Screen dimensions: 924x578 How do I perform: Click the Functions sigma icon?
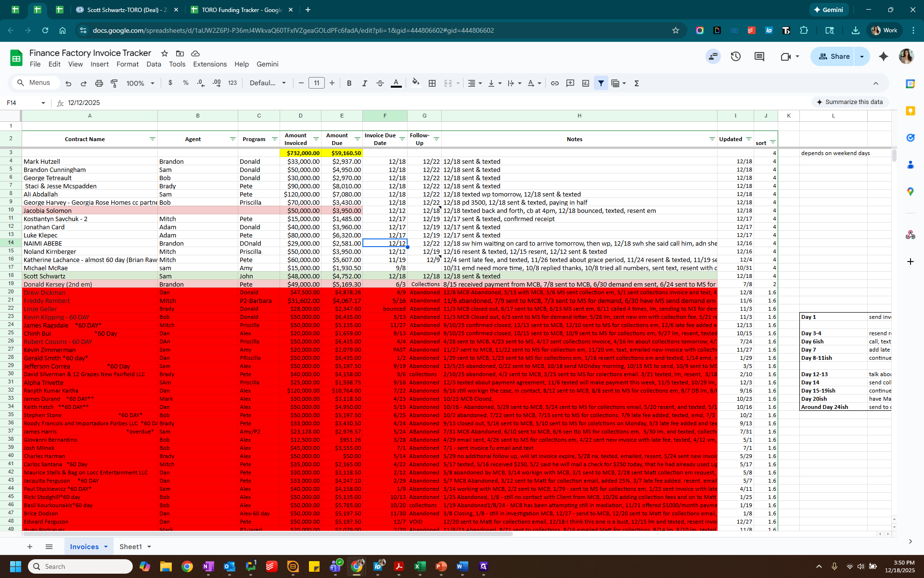pyautogui.click(x=637, y=83)
